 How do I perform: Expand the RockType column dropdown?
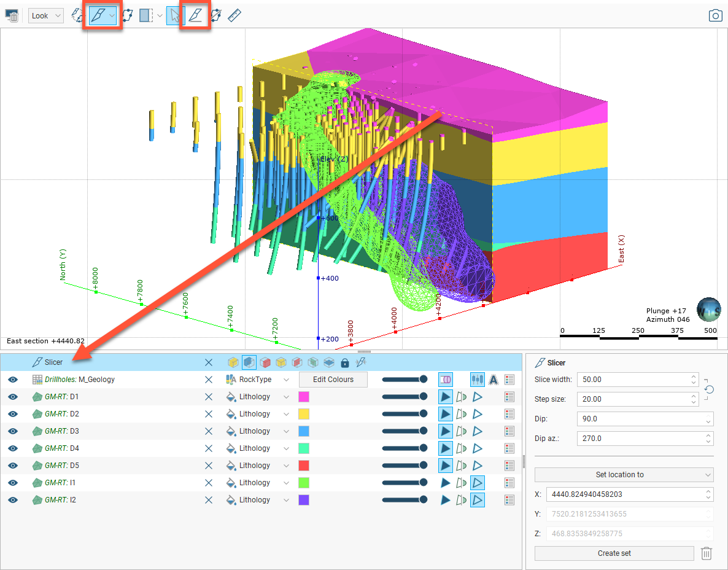[x=286, y=380]
